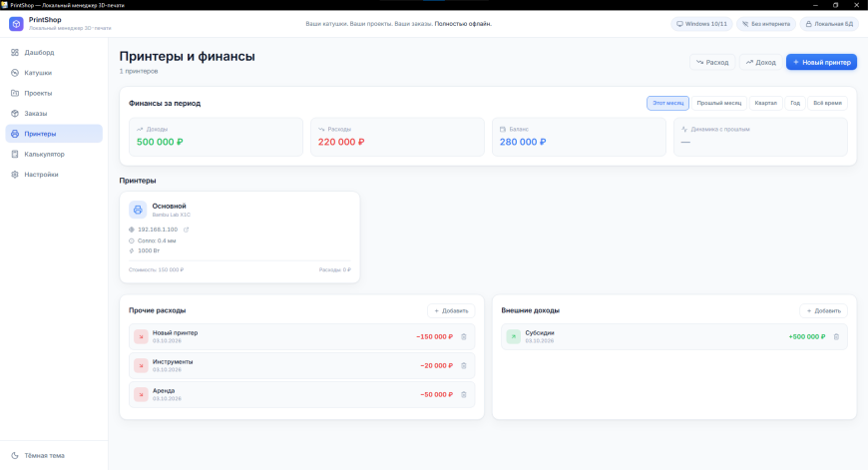868x470 pixels.
Task: Click the Сопло: 0.4 мм text
Action: pyautogui.click(x=157, y=240)
